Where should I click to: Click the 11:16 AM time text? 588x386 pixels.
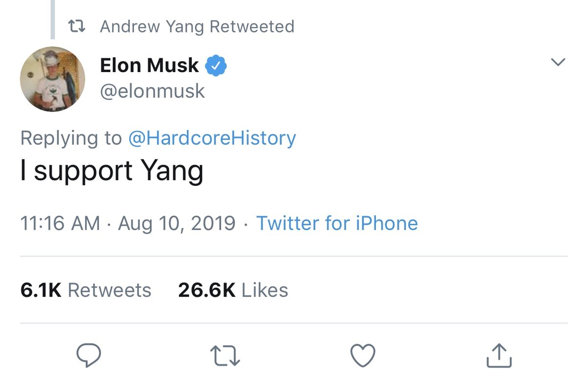pyautogui.click(x=60, y=223)
